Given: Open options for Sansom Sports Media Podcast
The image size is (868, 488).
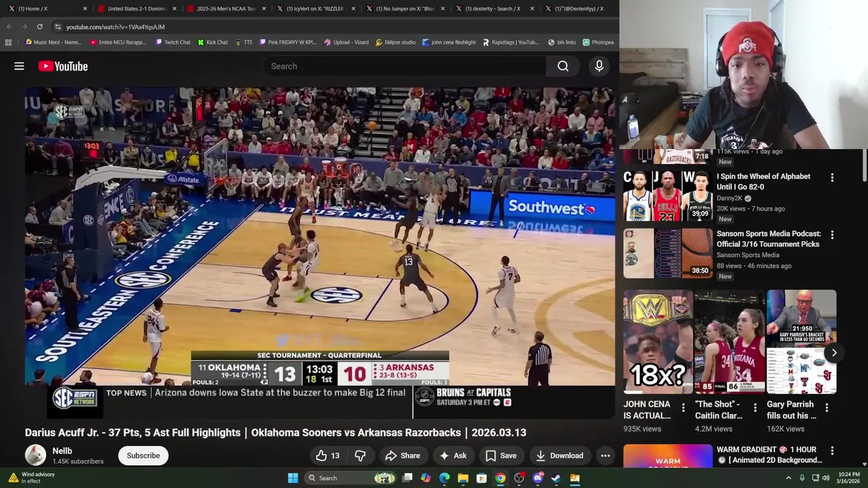Looking at the screenshot, I should click(832, 235).
